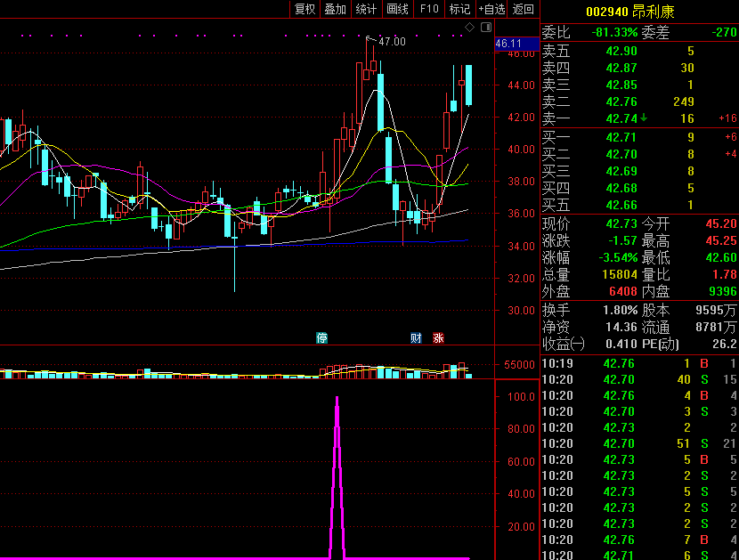Viewport: 739px width, 560px height.
Task: Click the 涨 limit-up marker icon
Action: point(438,337)
